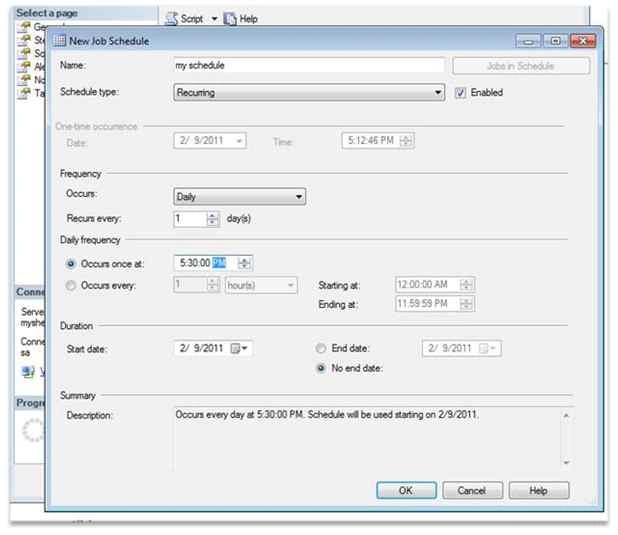Click the Occurs every interval spinner
The height and width of the screenshot is (535, 618).
point(212,285)
